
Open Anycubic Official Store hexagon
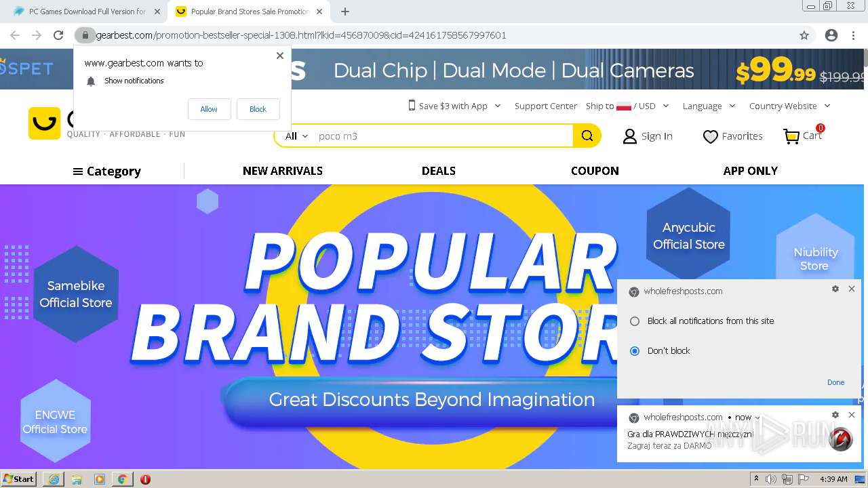[689, 236]
